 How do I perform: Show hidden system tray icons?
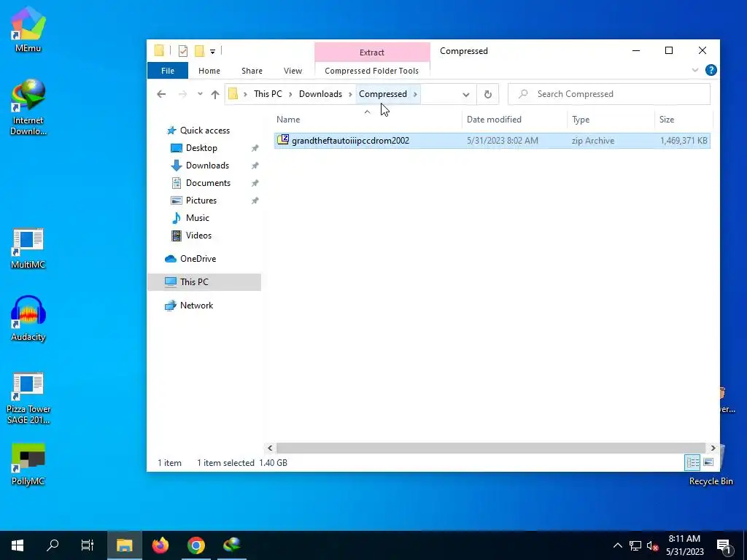pos(617,545)
